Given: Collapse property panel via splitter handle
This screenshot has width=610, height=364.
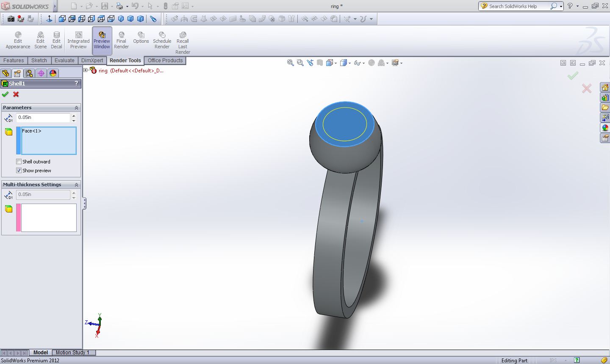Looking at the screenshot, I should (x=84, y=204).
